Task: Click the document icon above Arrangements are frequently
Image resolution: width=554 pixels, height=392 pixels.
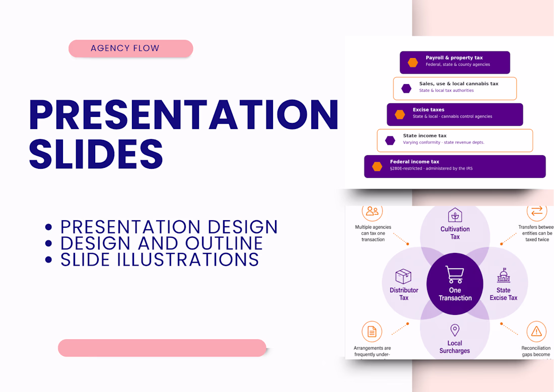Action: pyautogui.click(x=372, y=332)
